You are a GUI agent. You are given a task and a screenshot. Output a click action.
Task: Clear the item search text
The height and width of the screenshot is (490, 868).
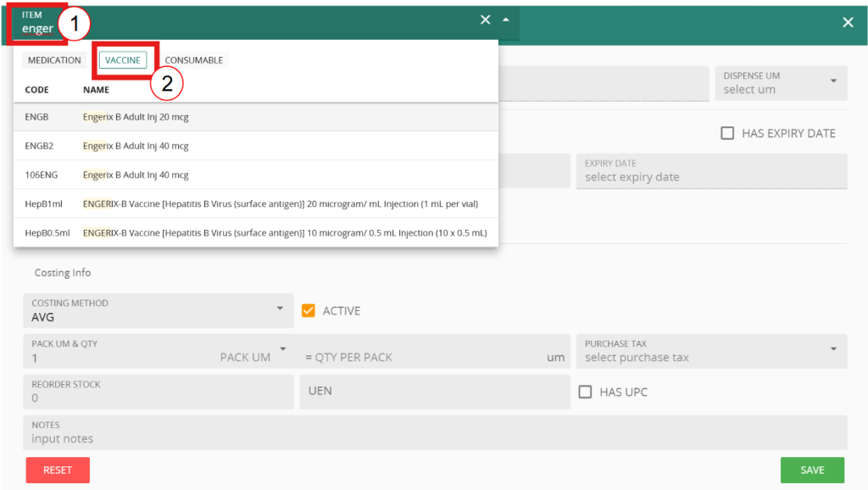point(485,20)
